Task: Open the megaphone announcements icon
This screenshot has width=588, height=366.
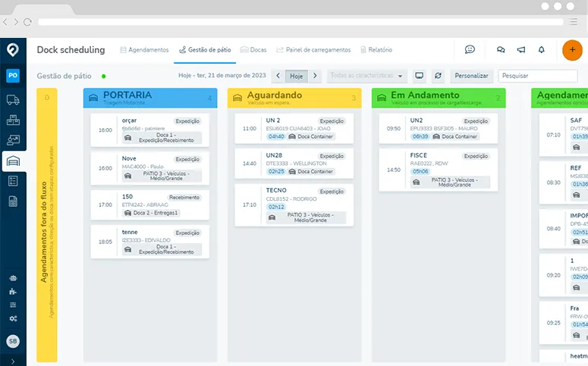Action: coord(521,49)
